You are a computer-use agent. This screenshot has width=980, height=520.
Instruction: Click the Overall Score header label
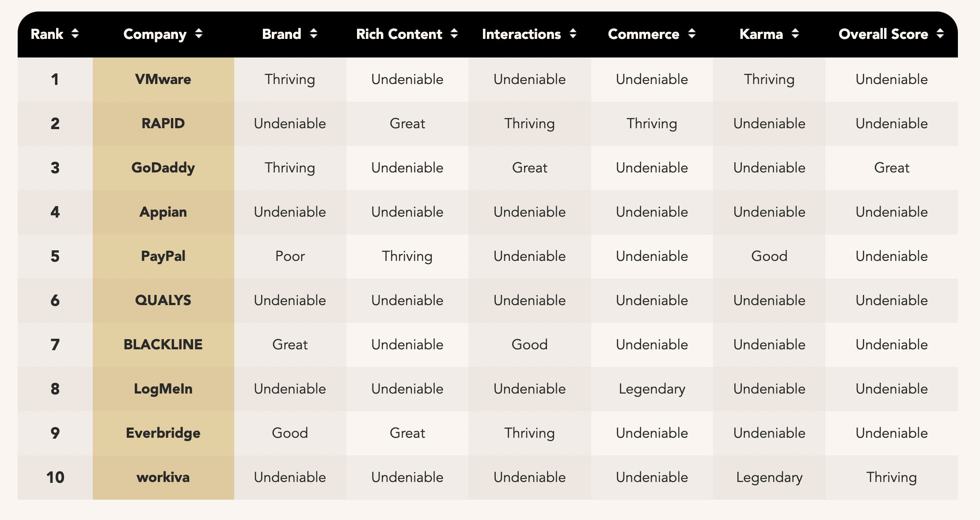pyautogui.click(x=883, y=34)
